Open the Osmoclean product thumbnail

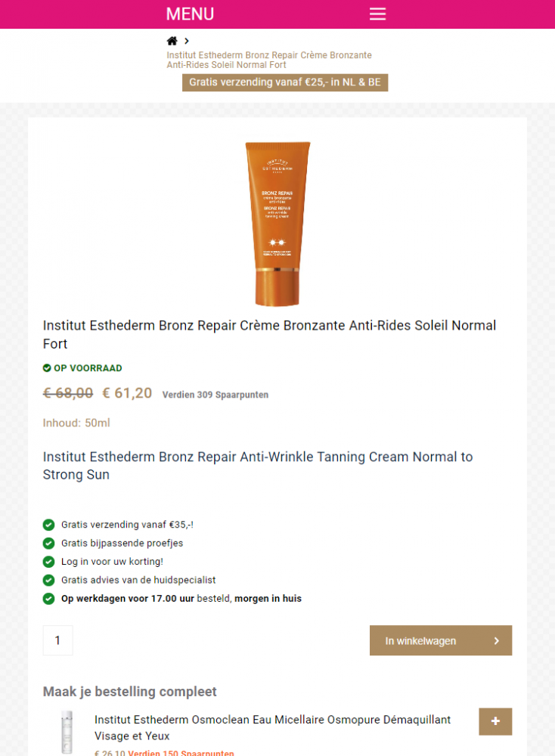tap(67, 732)
